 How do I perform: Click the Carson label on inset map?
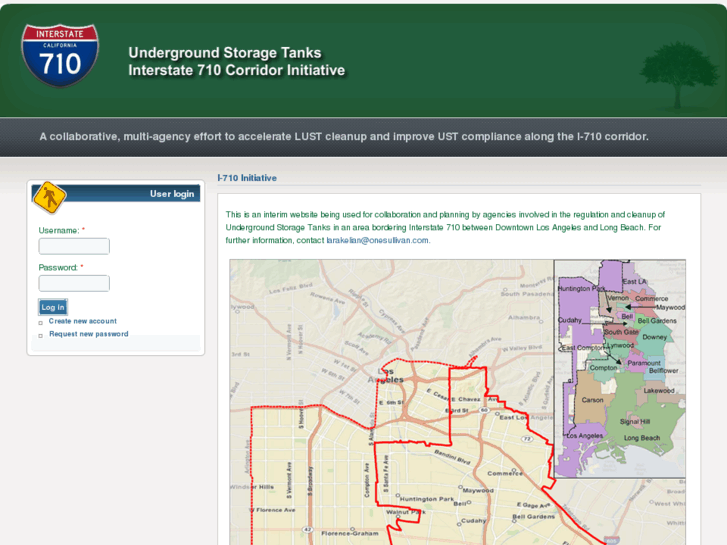(x=593, y=400)
